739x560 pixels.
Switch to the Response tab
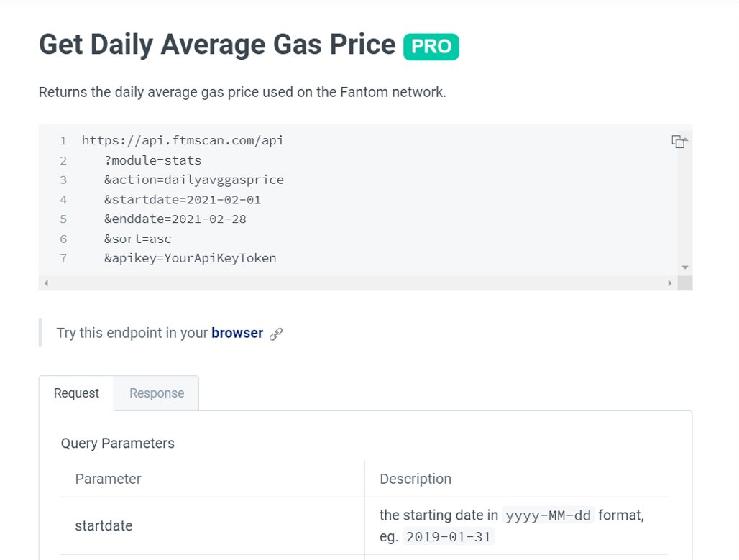click(x=157, y=393)
